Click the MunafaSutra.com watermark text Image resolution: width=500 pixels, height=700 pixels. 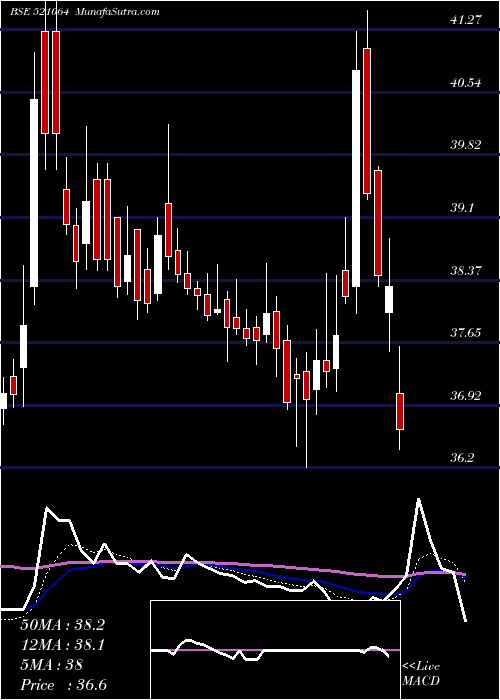pyautogui.click(x=118, y=12)
